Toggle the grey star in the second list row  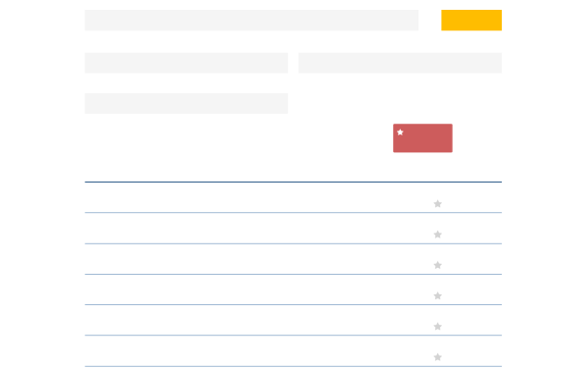[438, 235]
